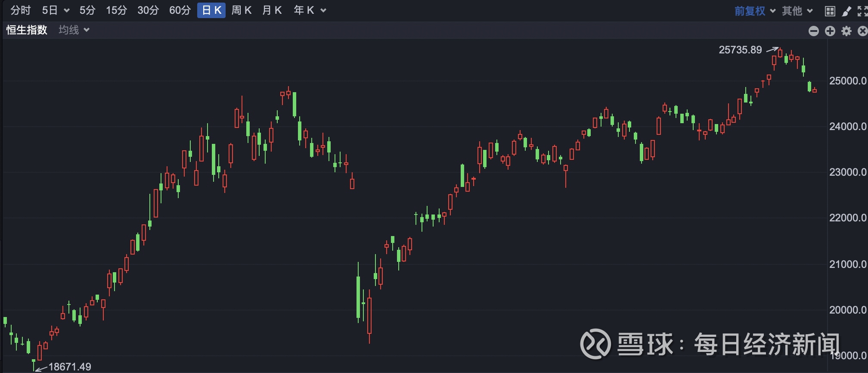The width and height of the screenshot is (868, 373).
Task: Switch to the 分时 intraday tab
Action: click(x=21, y=10)
